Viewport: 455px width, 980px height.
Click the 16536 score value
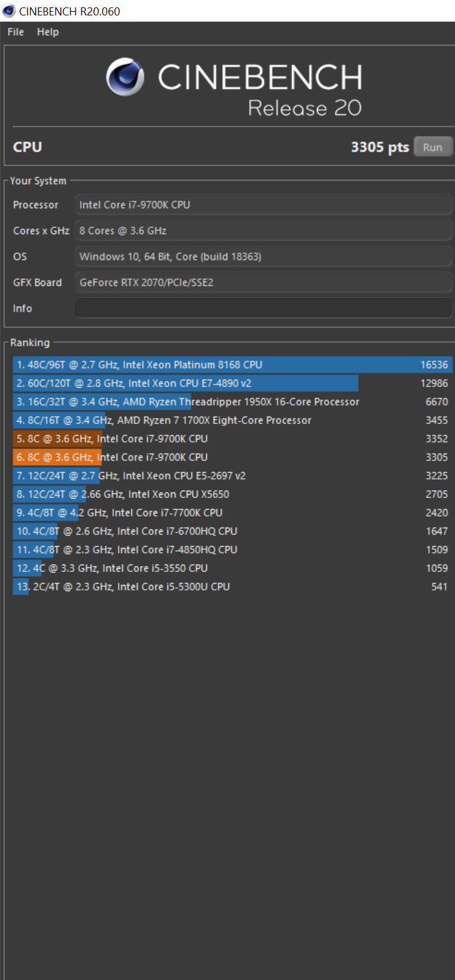[x=434, y=365]
